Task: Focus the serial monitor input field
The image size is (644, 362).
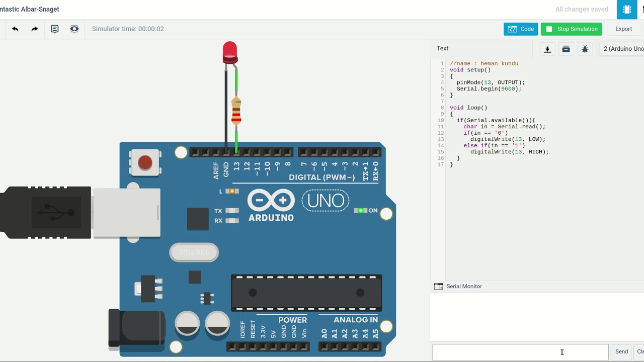Action: click(520, 352)
